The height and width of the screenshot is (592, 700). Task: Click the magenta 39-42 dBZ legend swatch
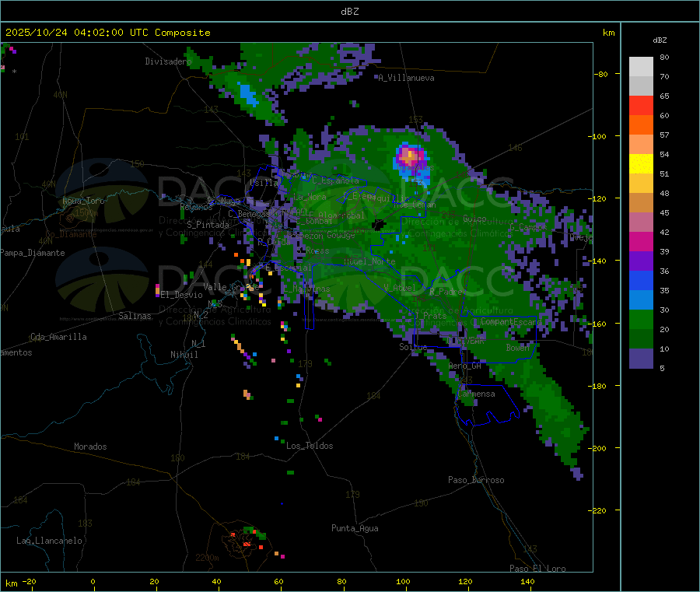click(641, 241)
